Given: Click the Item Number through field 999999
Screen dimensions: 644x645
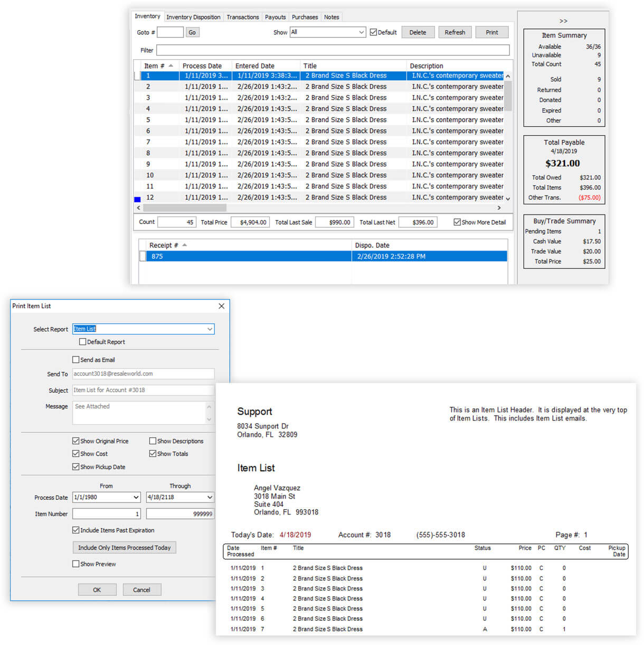Looking at the screenshot, I should click(x=180, y=514).
